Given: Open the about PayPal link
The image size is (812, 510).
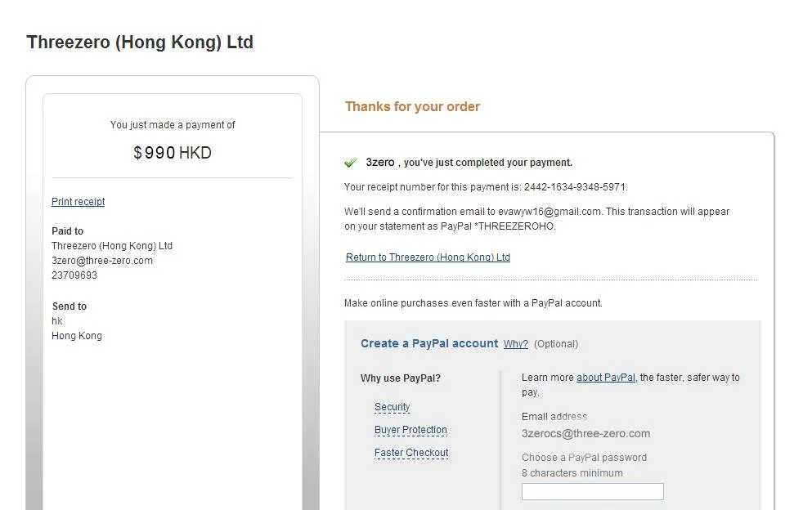Looking at the screenshot, I should (x=606, y=378).
